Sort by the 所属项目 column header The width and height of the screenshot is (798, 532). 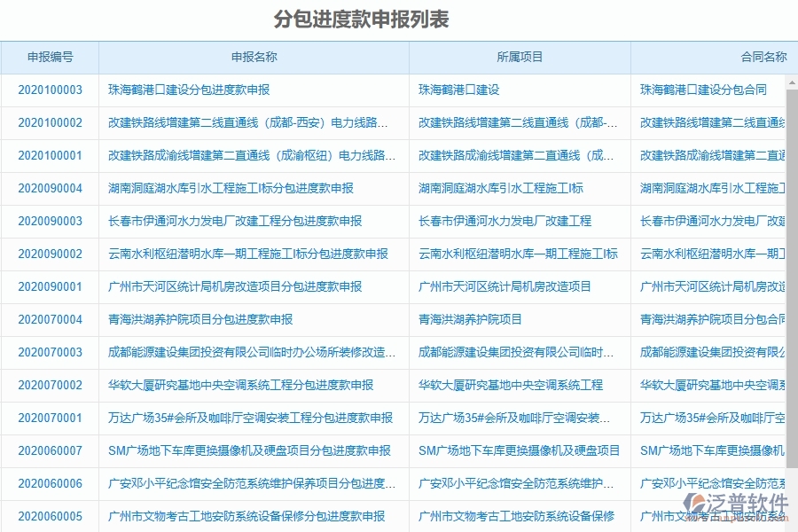(x=518, y=57)
